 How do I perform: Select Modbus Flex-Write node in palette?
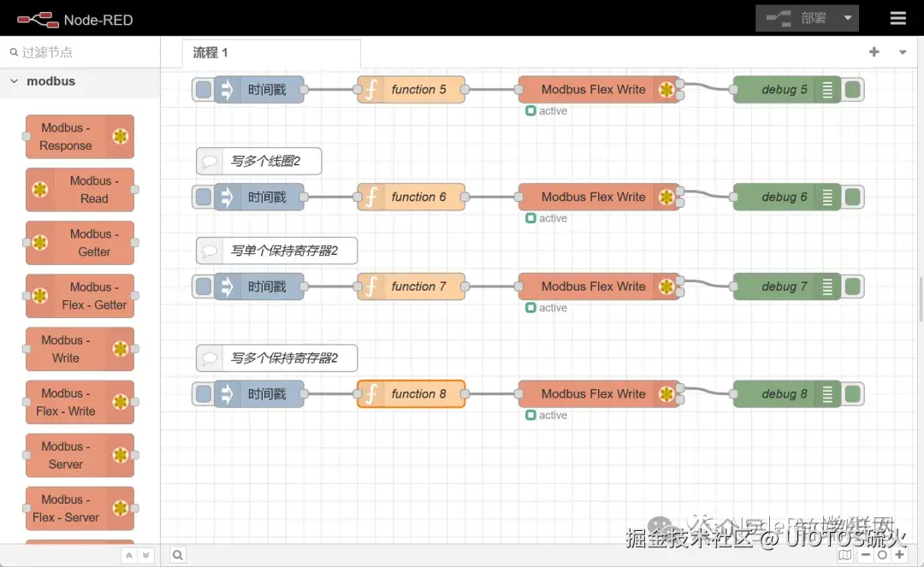pyautogui.click(x=80, y=402)
